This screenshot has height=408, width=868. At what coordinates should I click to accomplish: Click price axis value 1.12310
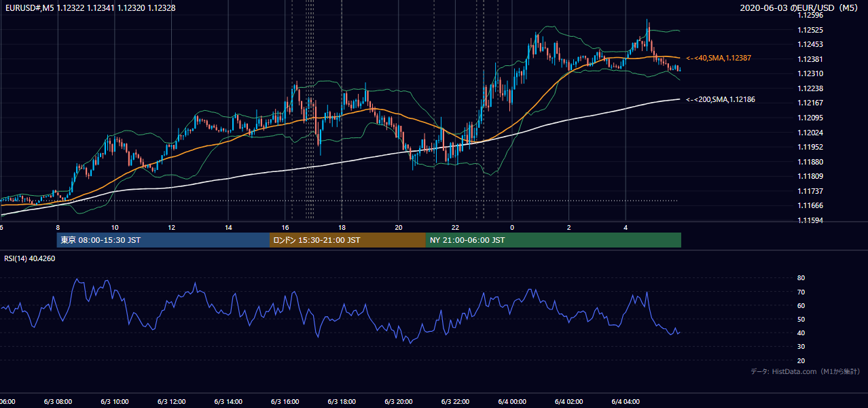[811, 74]
